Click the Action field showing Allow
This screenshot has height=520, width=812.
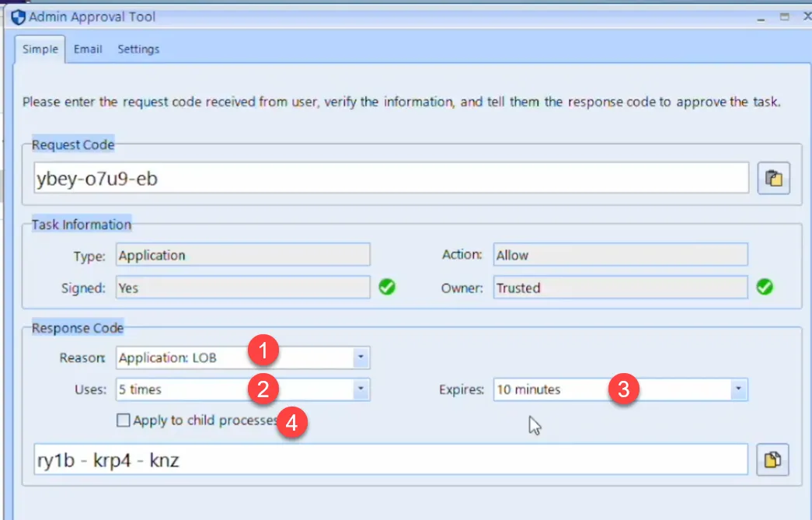click(618, 255)
